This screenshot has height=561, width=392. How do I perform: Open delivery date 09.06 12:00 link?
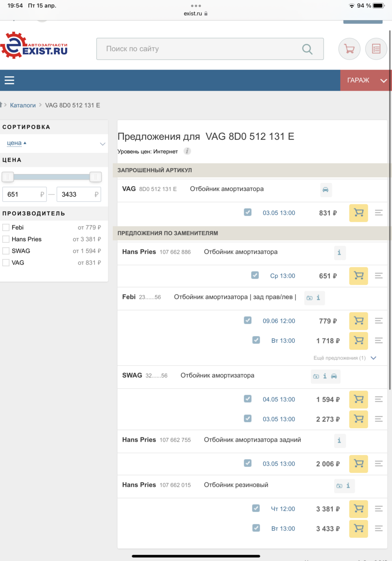279,321
